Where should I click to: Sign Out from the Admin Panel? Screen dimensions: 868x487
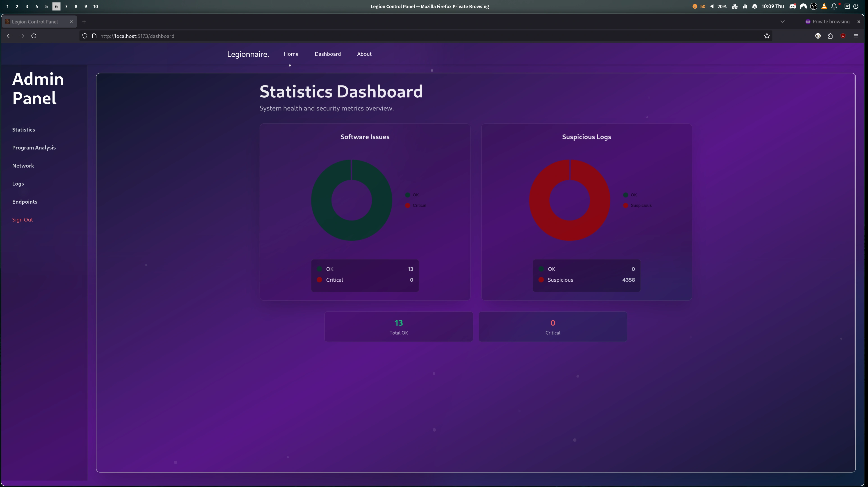22,220
